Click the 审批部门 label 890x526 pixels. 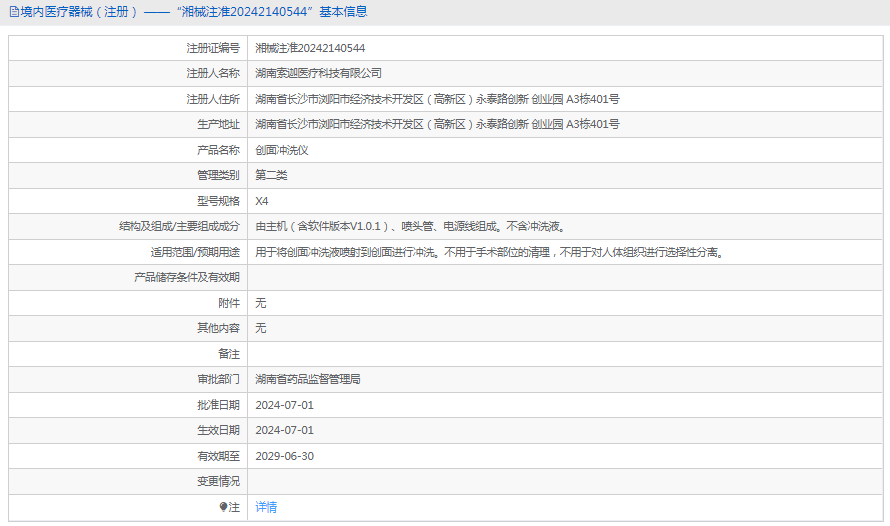click(x=218, y=379)
